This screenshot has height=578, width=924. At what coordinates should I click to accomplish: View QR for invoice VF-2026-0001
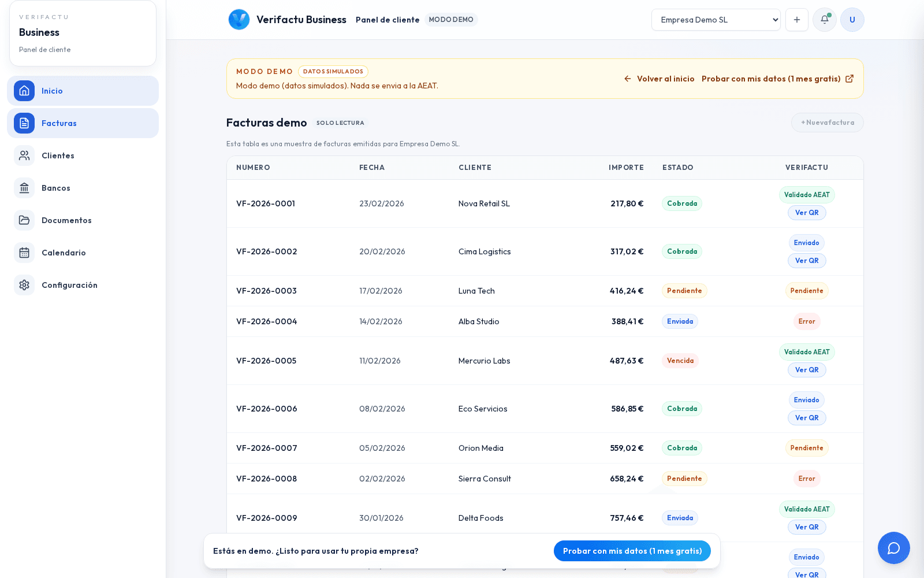tap(806, 213)
